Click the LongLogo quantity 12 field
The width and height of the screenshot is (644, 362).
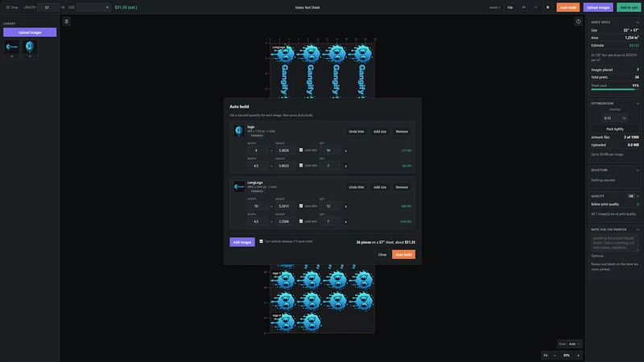pyautogui.click(x=330, y=206)
